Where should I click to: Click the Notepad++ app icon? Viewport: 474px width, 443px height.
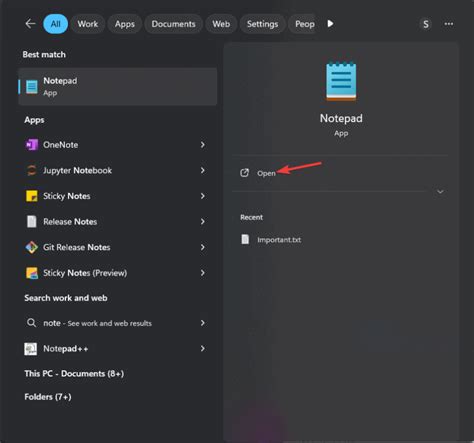(x=31, y=349)
